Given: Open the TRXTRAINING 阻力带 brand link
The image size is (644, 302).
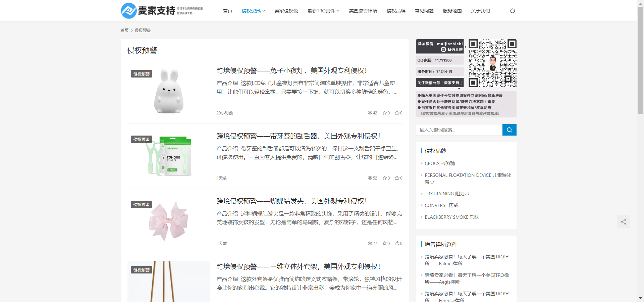Looking at the screenshot, I should pyautogui.click(x=447, y=194).
